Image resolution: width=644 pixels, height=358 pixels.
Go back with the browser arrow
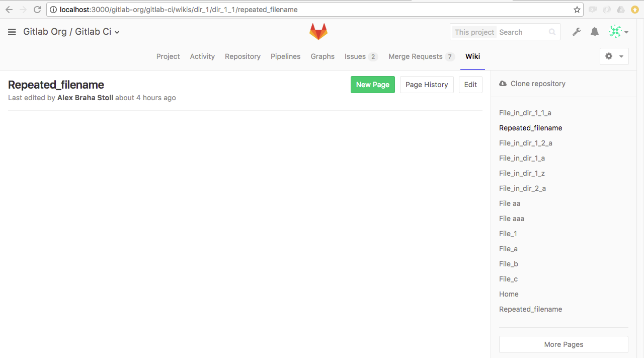coord(9,10)
